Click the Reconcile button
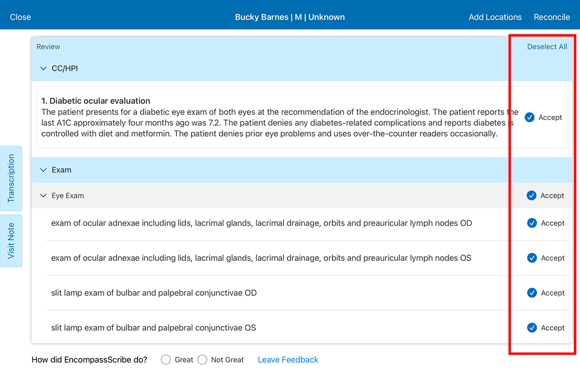 point(551,17)
